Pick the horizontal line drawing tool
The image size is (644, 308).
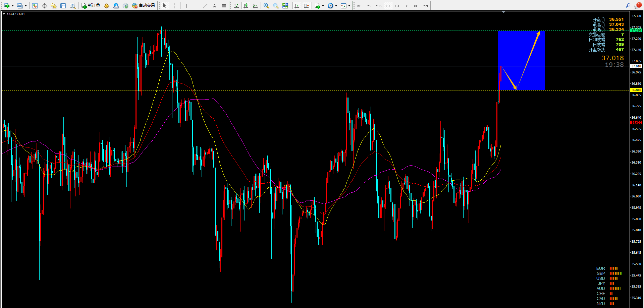tap(196, 6)
